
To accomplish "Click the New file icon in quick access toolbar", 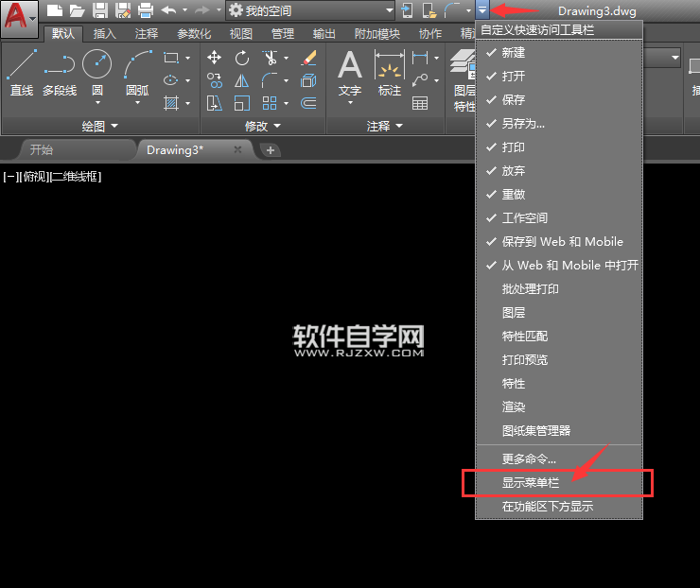I will tap(55, 10).
